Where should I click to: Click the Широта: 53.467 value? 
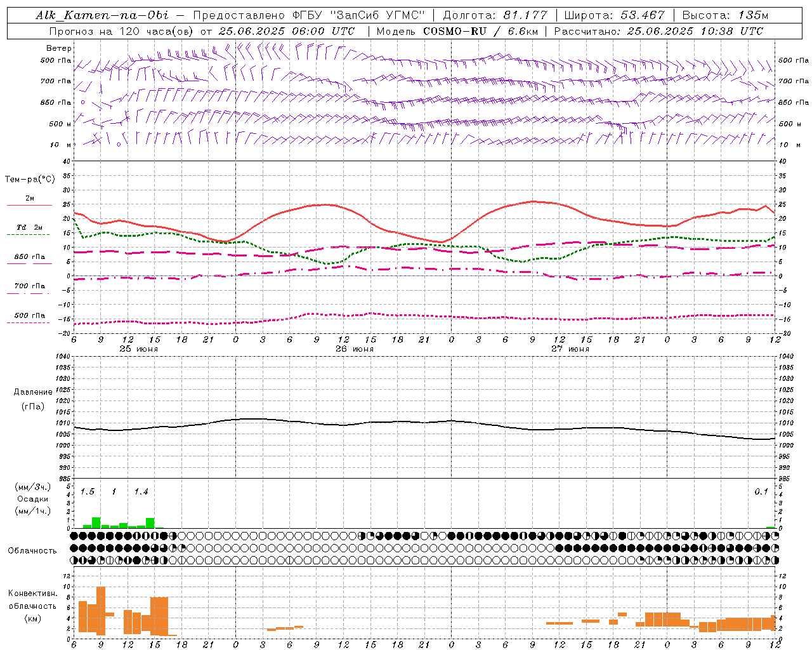614,15
